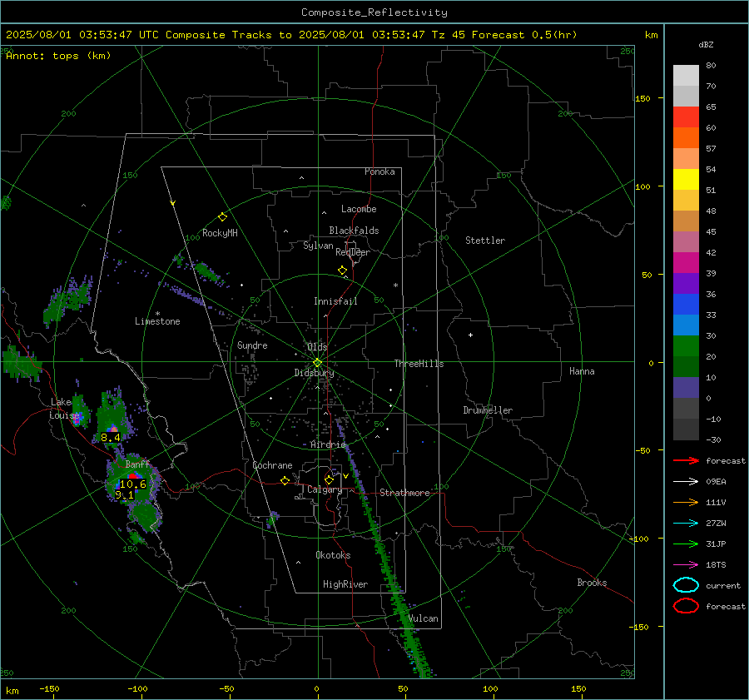Click the -150 tick on the bottom km axis
The width and height of the screenshot is (749, 700).
coord(49,688)
